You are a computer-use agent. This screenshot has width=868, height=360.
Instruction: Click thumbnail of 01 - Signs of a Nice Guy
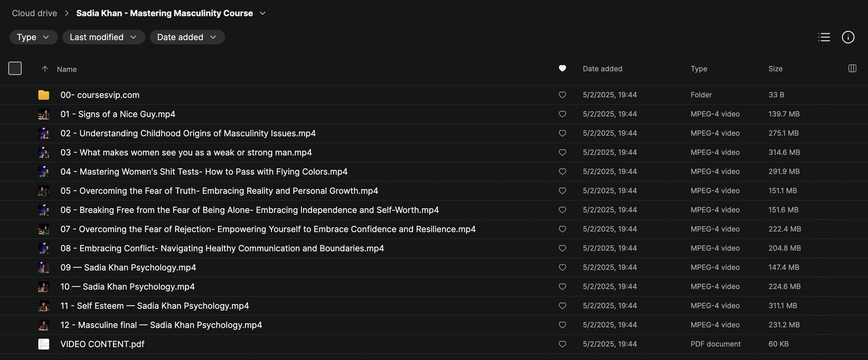point(43,114)
